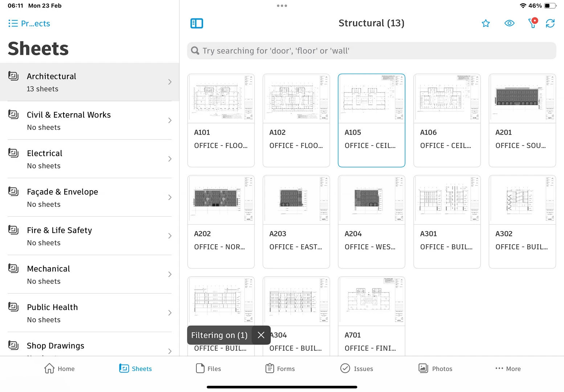The width and height of the screenshot is (564, 392).
Task: Open sheet A201 elevation thumbnail
Action: pyautogui.click(x=522, y=98)
